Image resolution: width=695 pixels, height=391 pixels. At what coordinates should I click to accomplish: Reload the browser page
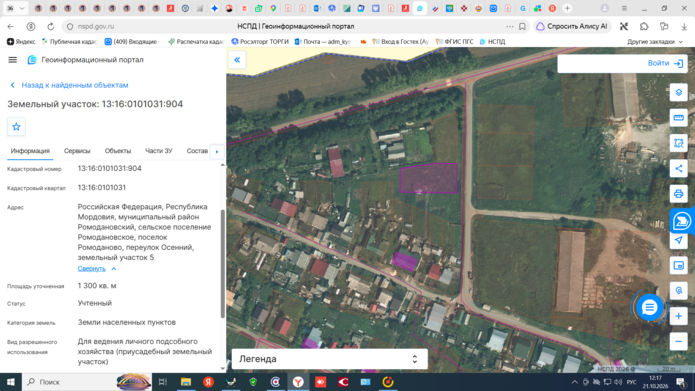point(51,27)
